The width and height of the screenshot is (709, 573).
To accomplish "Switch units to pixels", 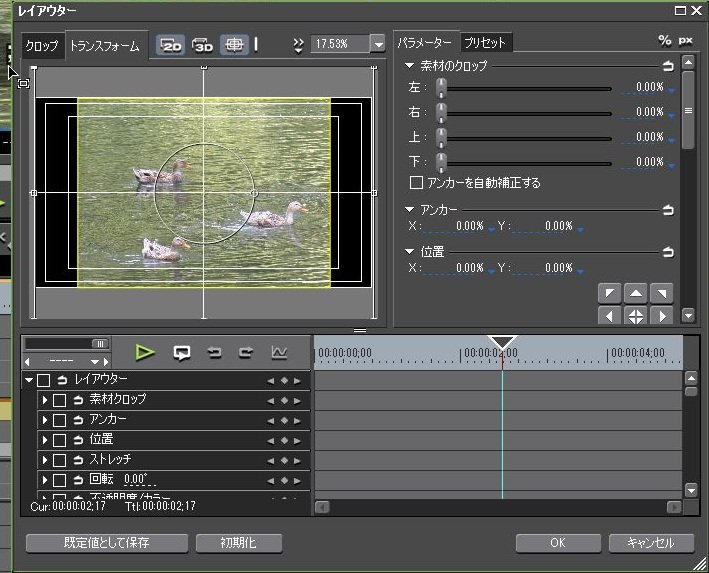I will pos(685,41).
